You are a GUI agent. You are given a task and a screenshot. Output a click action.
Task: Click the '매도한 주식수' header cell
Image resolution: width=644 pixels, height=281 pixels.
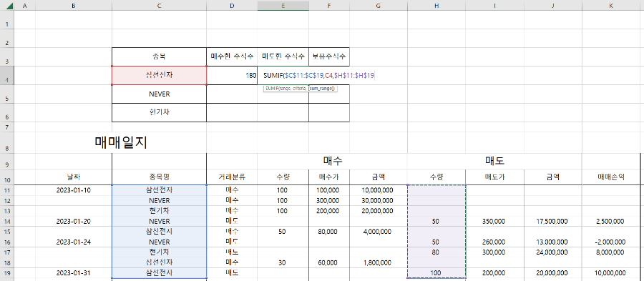pyautogui.click(x=283, y=56)
